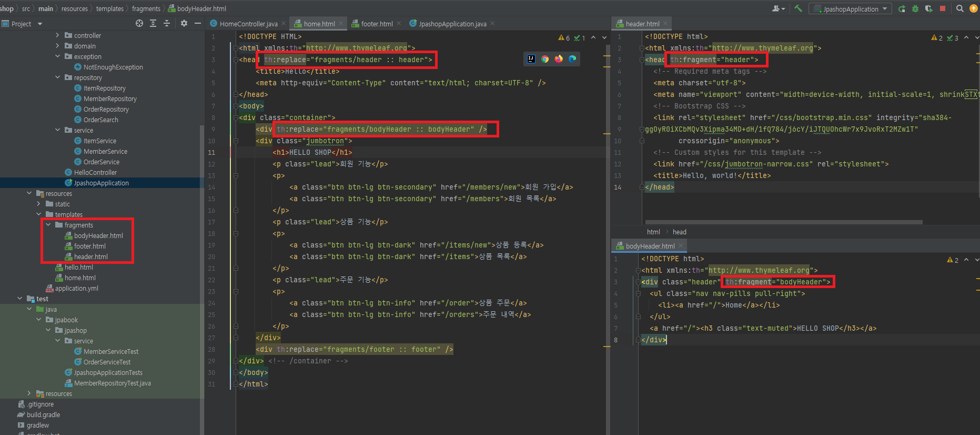Open preview in built-in IntelliJ browser icon
Screen dimensions: 980x435
[531, 59]
